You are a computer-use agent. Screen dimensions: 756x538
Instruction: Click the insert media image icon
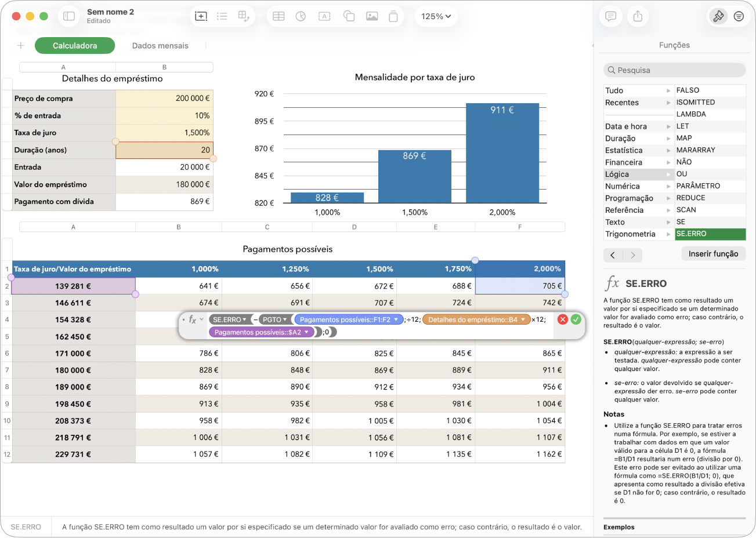click(x=372, y=16)
